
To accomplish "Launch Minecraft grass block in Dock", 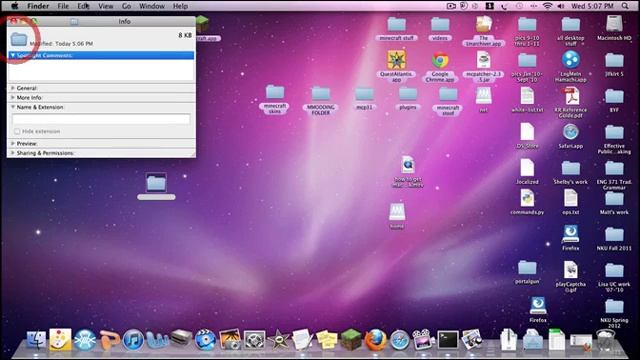I will pos(351,340).
